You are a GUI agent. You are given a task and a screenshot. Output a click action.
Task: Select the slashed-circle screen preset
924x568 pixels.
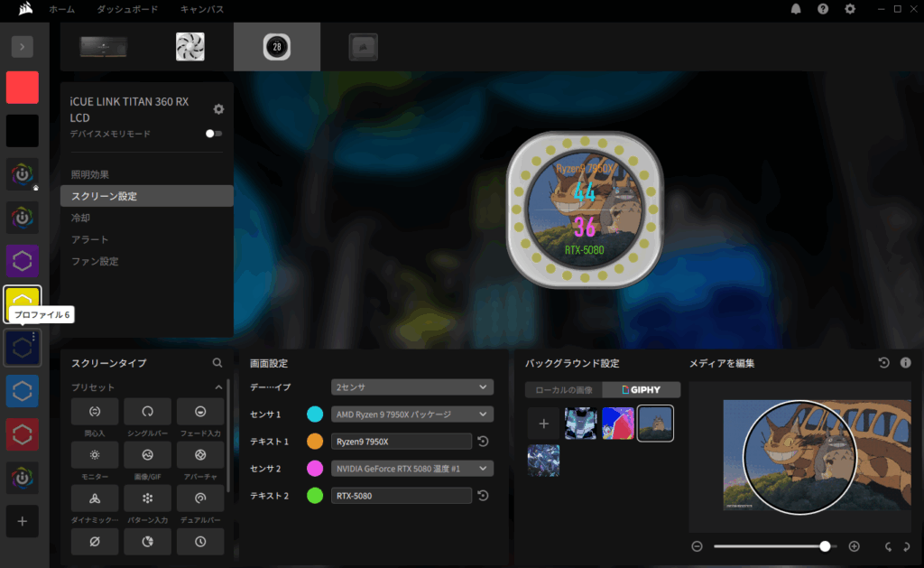click(x=94, y=542)
